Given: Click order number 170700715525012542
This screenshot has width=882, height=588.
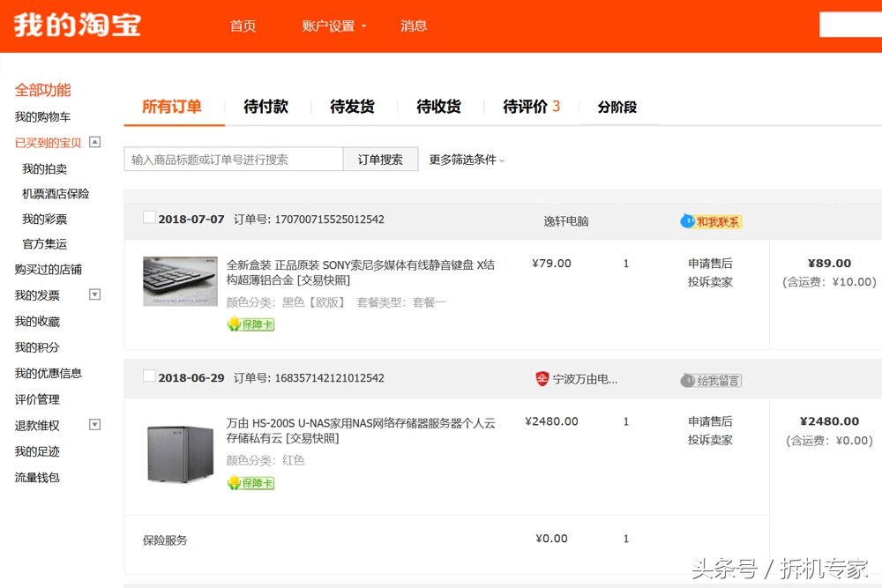Looking at the screenshot, I should coord(329,220).
